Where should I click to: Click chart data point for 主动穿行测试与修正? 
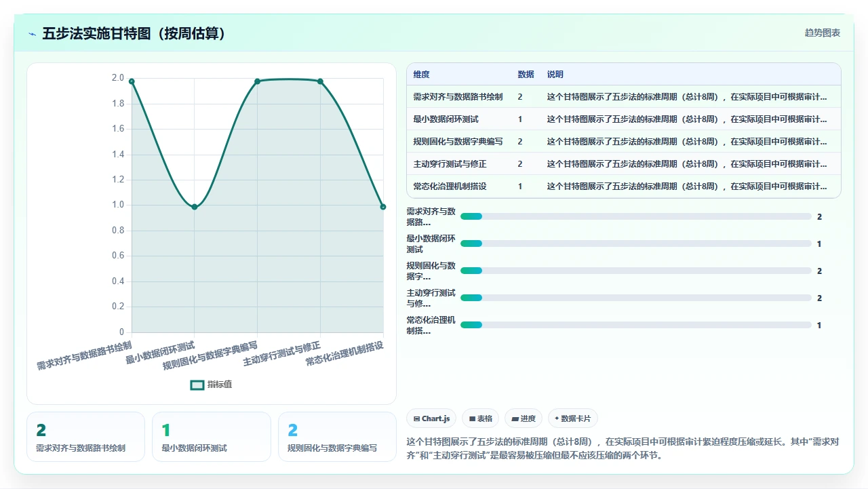click(320, 81)
